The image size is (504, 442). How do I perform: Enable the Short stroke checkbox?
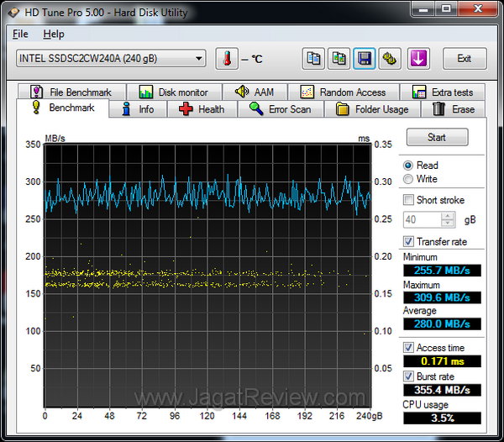409,200
